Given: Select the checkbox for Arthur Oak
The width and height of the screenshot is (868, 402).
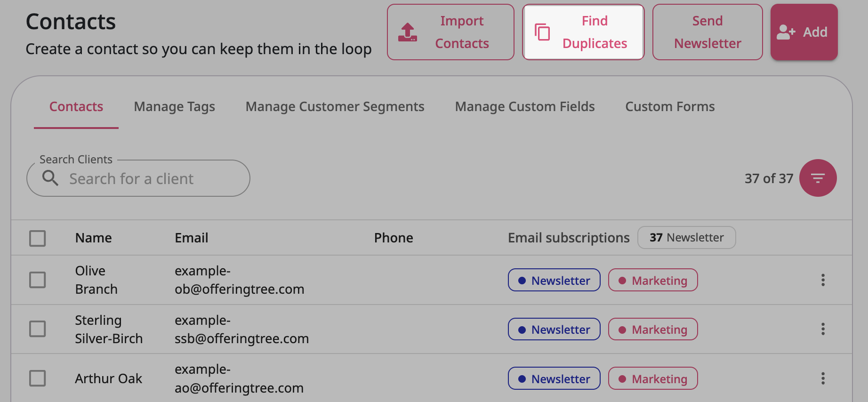Looking at the screenshot, I should coord(38,378).
